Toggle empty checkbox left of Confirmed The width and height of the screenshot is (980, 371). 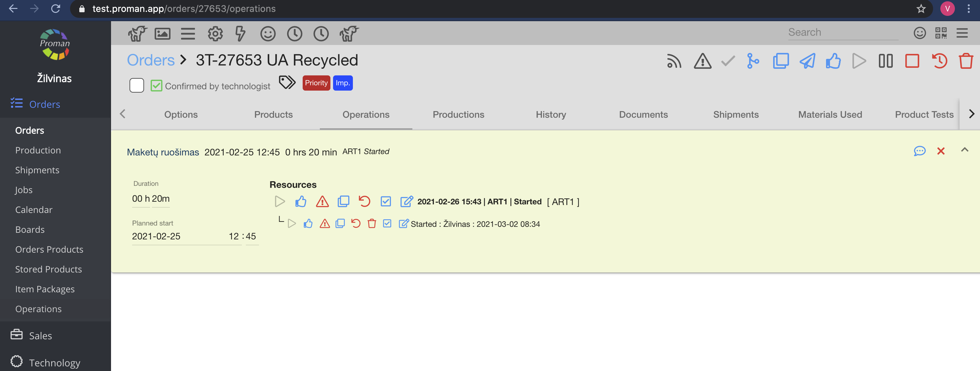pyautogui.click(x=136, y=86)
